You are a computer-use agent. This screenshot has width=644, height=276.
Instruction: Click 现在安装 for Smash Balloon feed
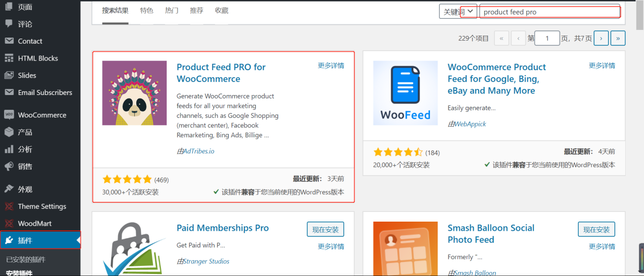pyautogui.click(x=597, y=229)
